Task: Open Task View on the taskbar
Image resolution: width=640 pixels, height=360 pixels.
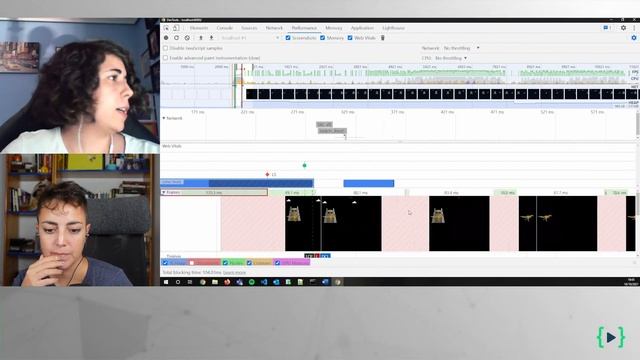Action: (x=190, y=282)
